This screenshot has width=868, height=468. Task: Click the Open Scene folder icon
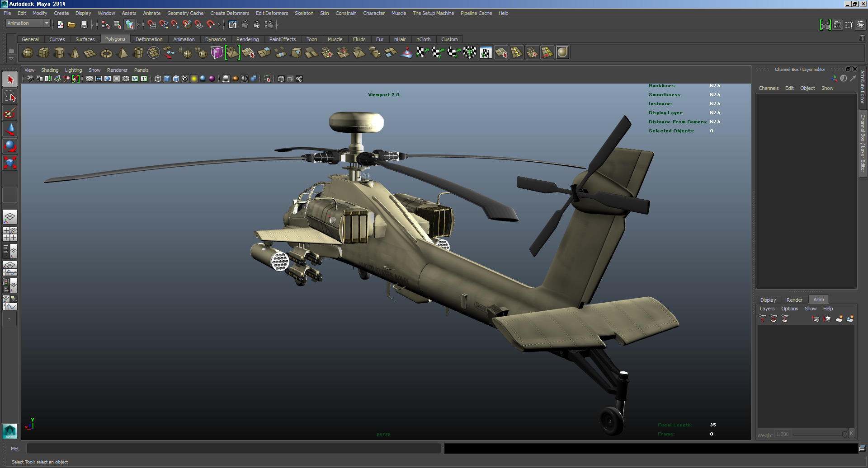pos(71,24)
